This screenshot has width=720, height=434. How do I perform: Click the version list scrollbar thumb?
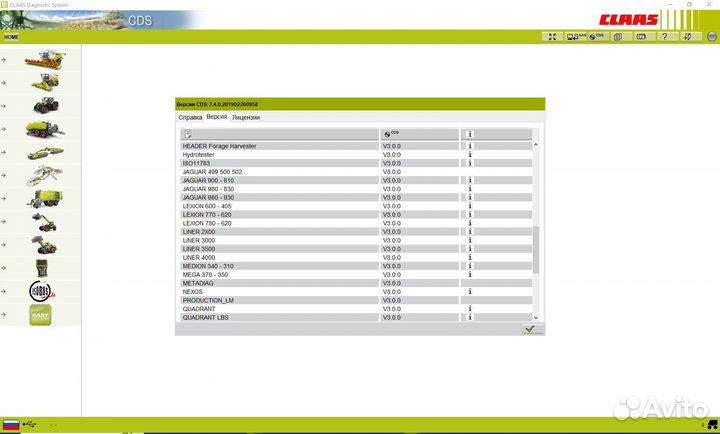pos(536,249)
